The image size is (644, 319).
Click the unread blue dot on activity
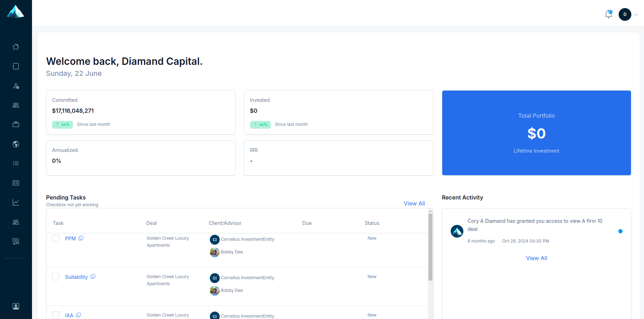point(620,231)
